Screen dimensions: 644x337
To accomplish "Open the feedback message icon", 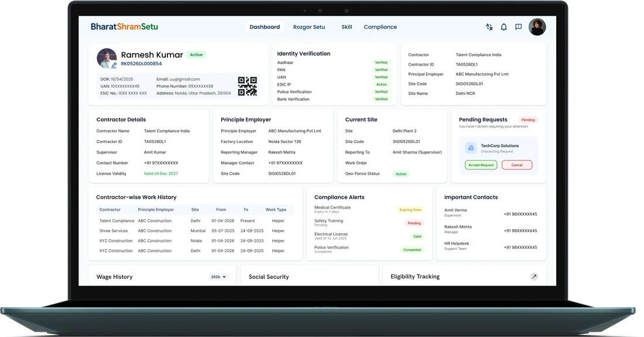I will (518, 27).
